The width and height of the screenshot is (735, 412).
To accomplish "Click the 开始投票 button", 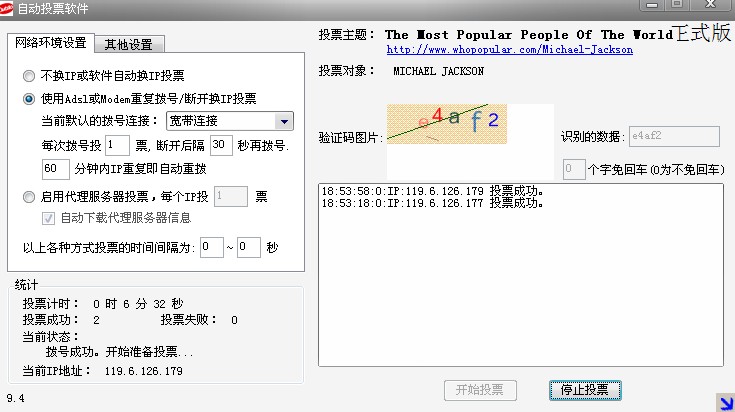I will point(480,390).
